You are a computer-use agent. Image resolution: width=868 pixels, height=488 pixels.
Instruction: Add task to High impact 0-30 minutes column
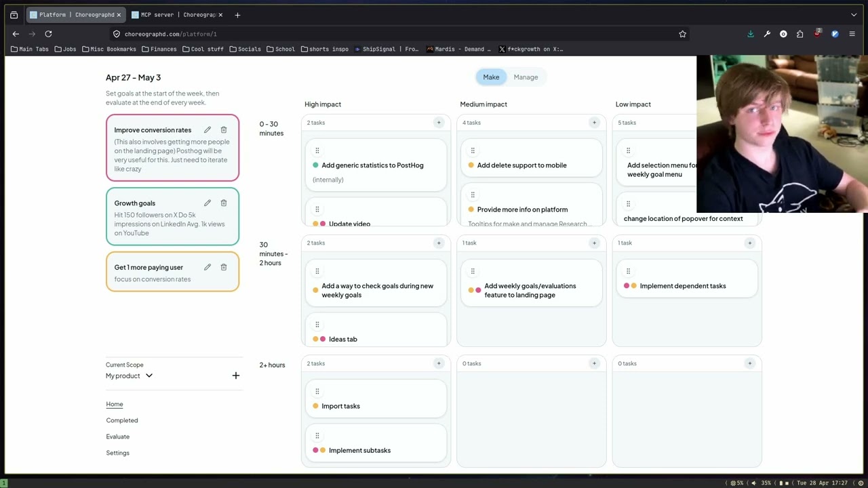[x=439, y=123]
